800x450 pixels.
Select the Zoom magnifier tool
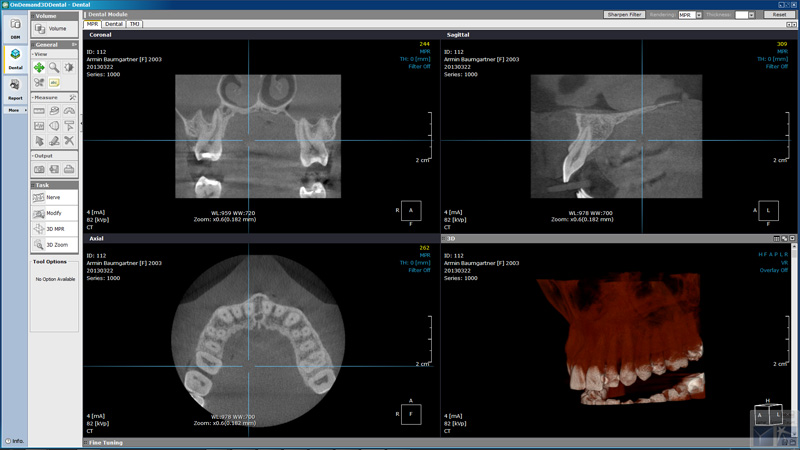54,68
